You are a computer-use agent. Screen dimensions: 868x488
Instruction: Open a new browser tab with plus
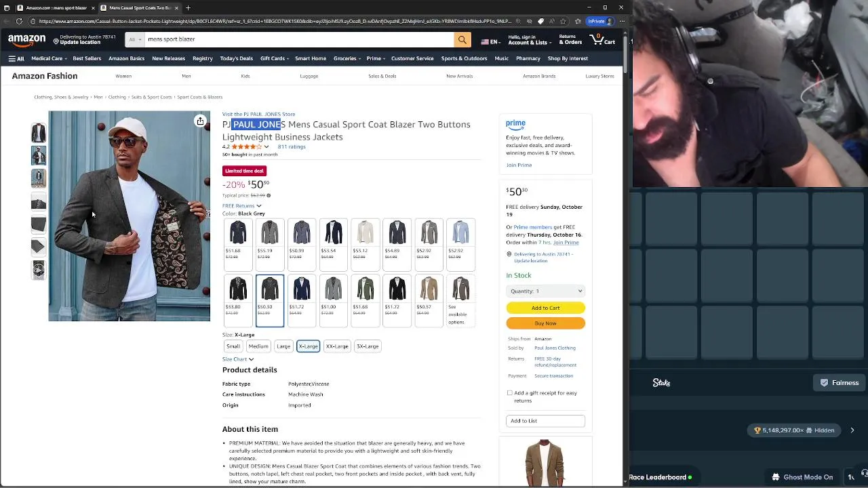pos(188,8)
